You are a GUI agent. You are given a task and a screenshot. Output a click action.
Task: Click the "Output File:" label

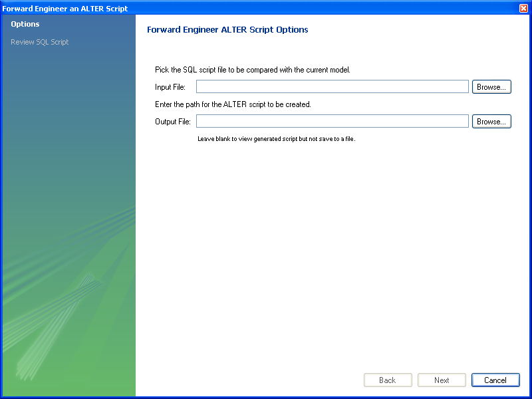(x=173, y=122)
